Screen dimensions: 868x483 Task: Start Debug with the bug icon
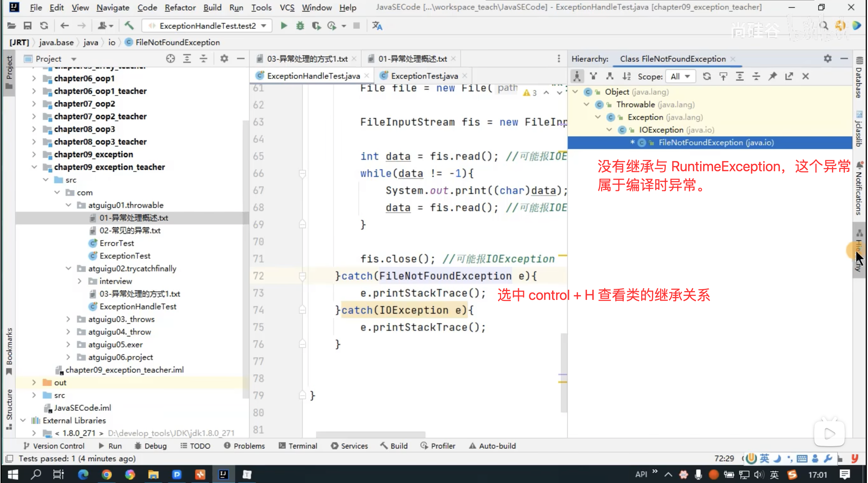tap(300, 26)
